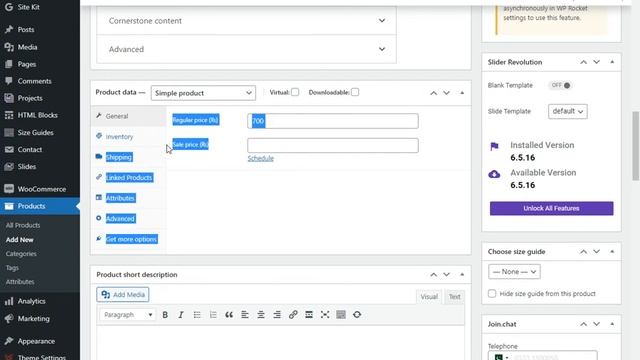640x360 pixels.
Task: Collapse Product short description panel
Action: [462, 275]
